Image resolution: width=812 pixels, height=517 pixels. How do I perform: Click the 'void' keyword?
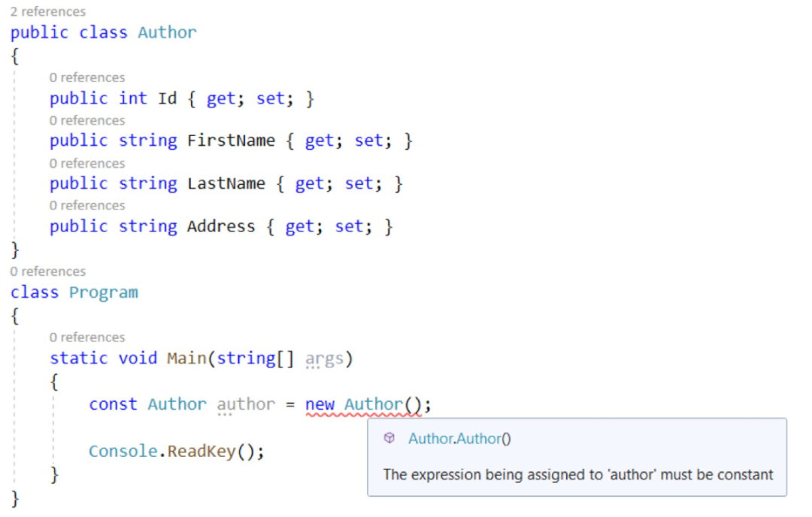[x=138, y=358]
